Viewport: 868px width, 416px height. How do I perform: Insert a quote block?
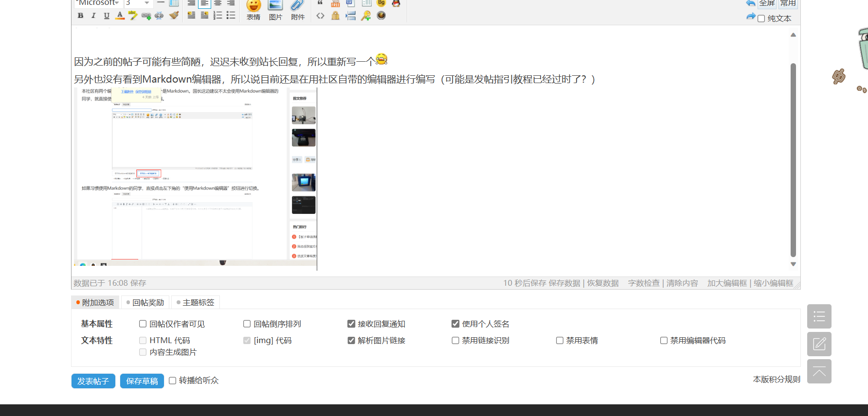(x=320, y=3)
